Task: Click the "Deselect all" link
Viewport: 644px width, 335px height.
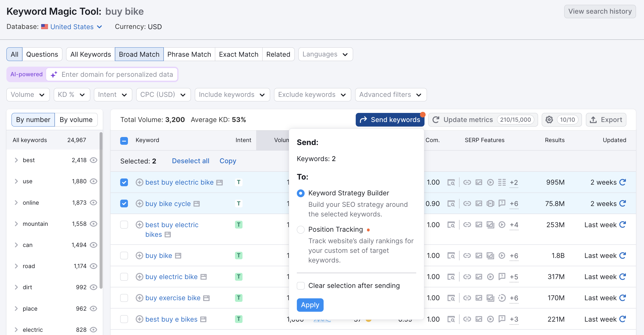Action: point(190,161)
